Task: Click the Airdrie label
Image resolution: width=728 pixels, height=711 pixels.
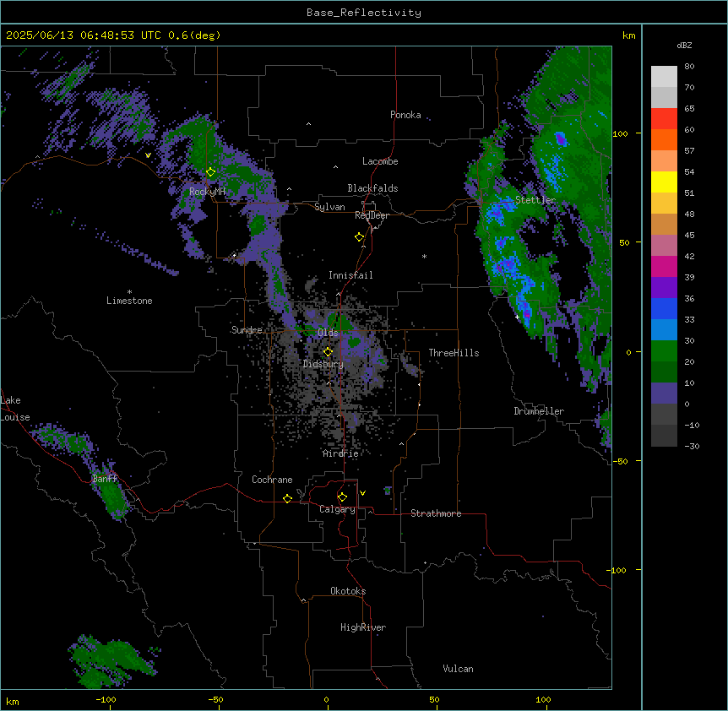Action: coord(341,453)
